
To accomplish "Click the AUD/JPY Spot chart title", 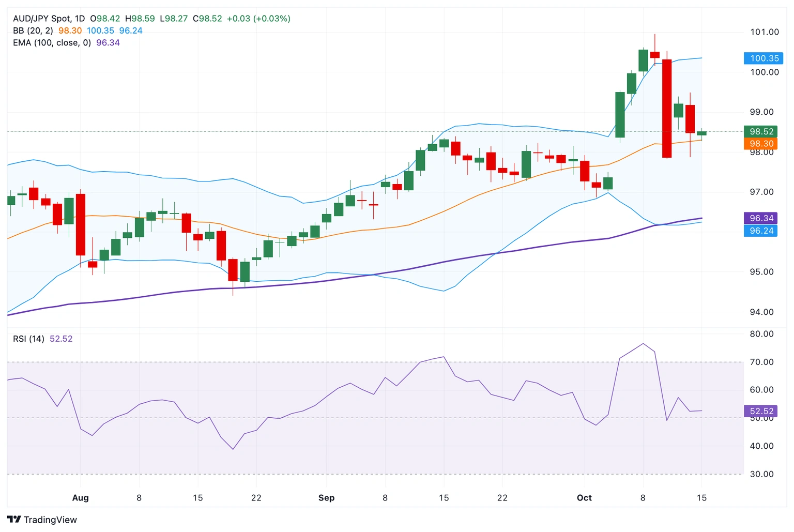I will (x=49, y=19).
